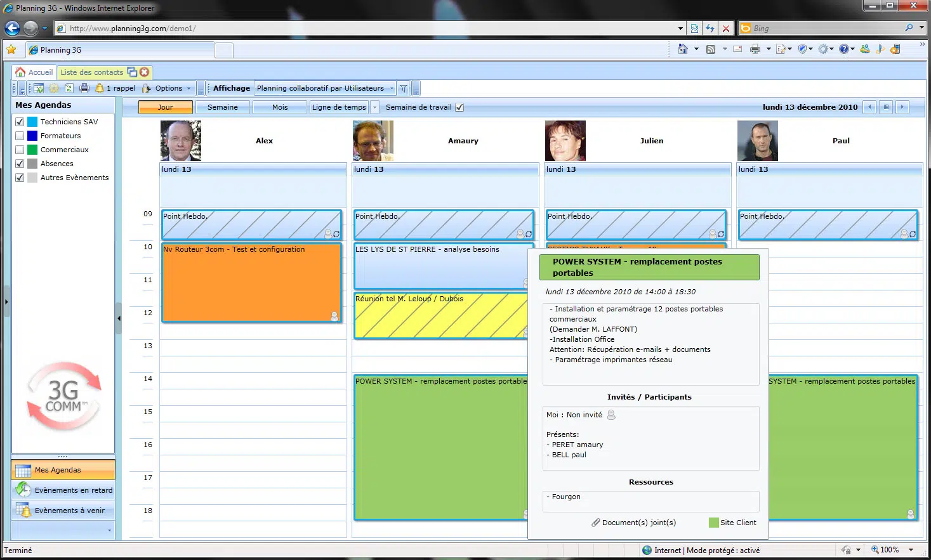Open Evènements en retard panel

(63, 490)
